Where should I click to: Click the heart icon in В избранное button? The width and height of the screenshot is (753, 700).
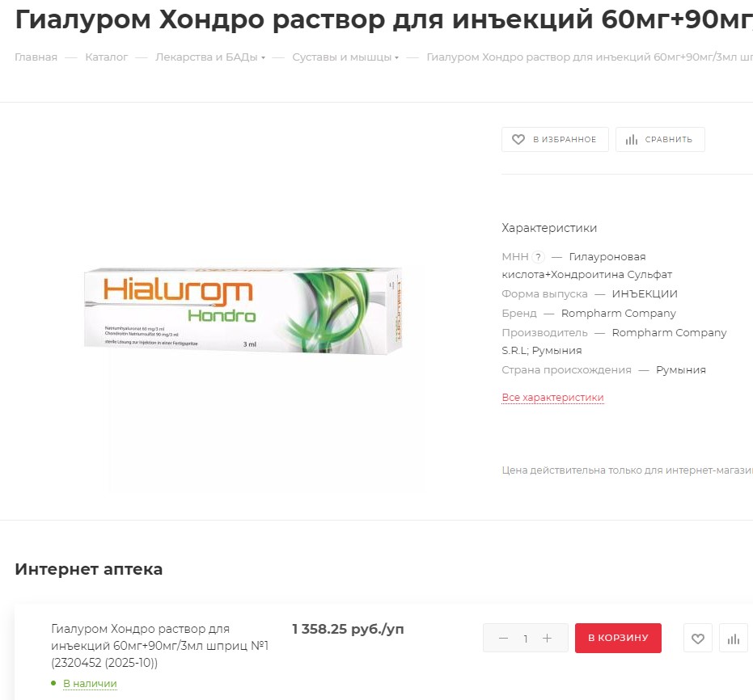(518, 139)
